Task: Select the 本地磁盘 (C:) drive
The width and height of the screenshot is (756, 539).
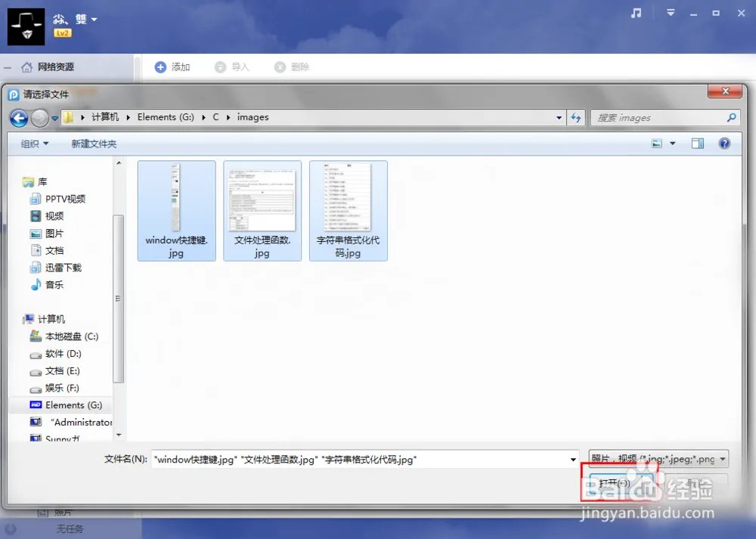Action: 71,336
